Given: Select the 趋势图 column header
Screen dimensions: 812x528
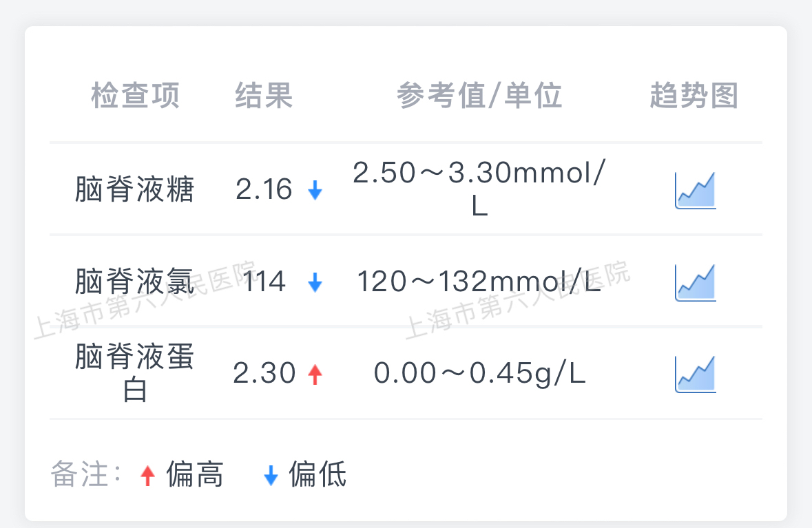Looking at the screenshot, I should (x=694, y=95).
